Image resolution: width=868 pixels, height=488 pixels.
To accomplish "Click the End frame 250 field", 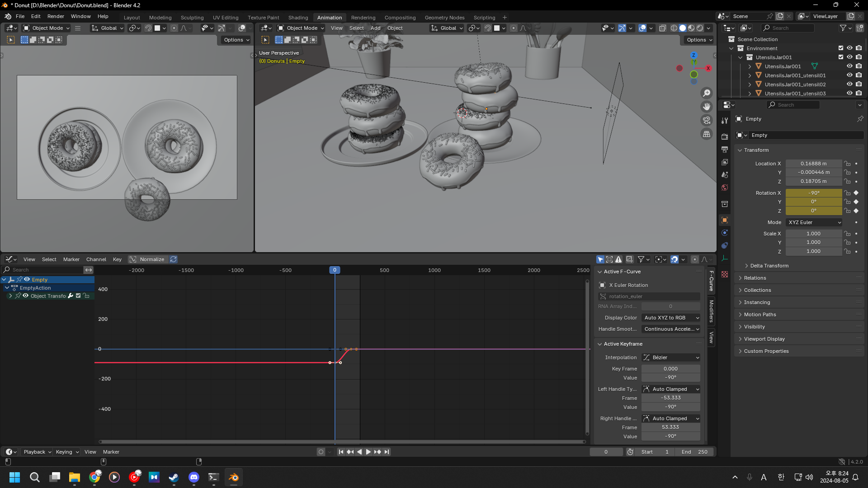I will (x=695, y=452).
